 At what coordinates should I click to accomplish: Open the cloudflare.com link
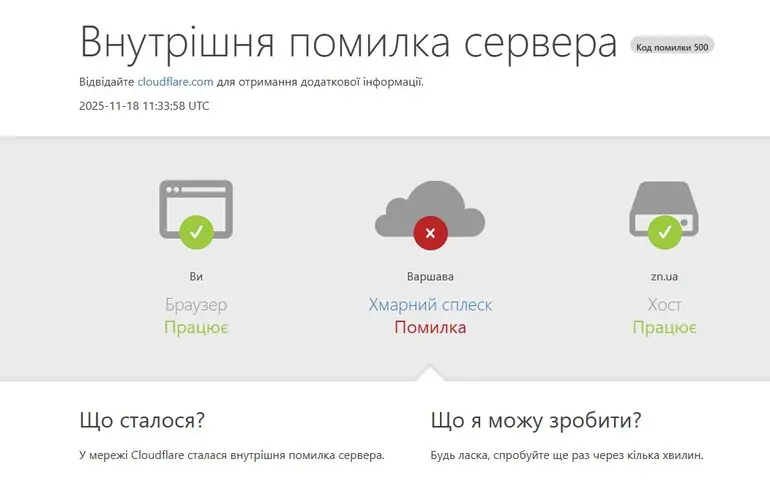coord(175,82)
